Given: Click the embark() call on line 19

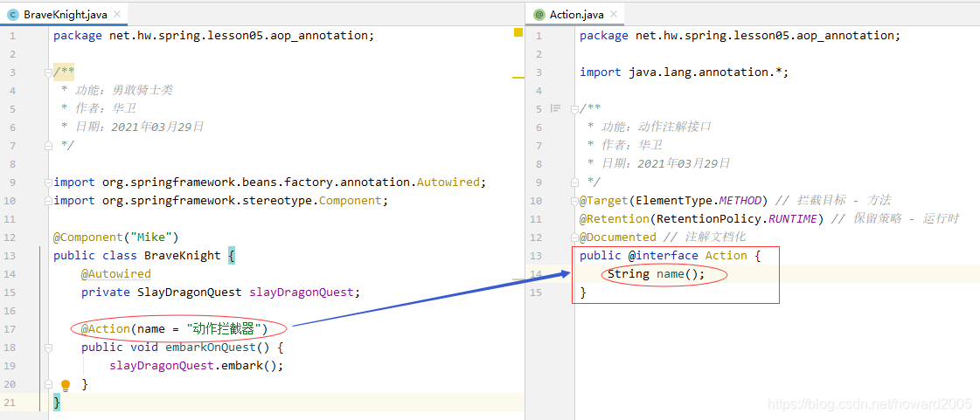Looking at the screenshot, I should tap(249, 366).
